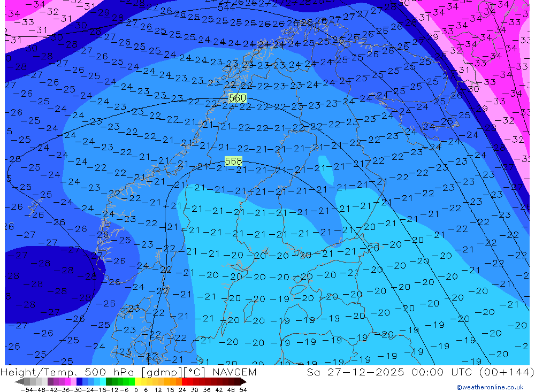Click the [gdmp] unit label in the title
This screenshot has width=535, height=392.
tap(163, 372)
